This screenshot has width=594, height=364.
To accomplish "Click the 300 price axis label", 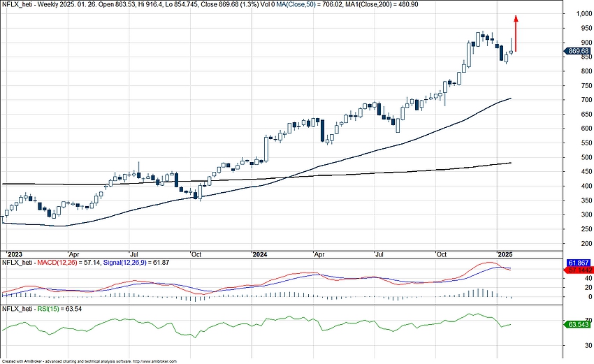I will pos(587,214).
